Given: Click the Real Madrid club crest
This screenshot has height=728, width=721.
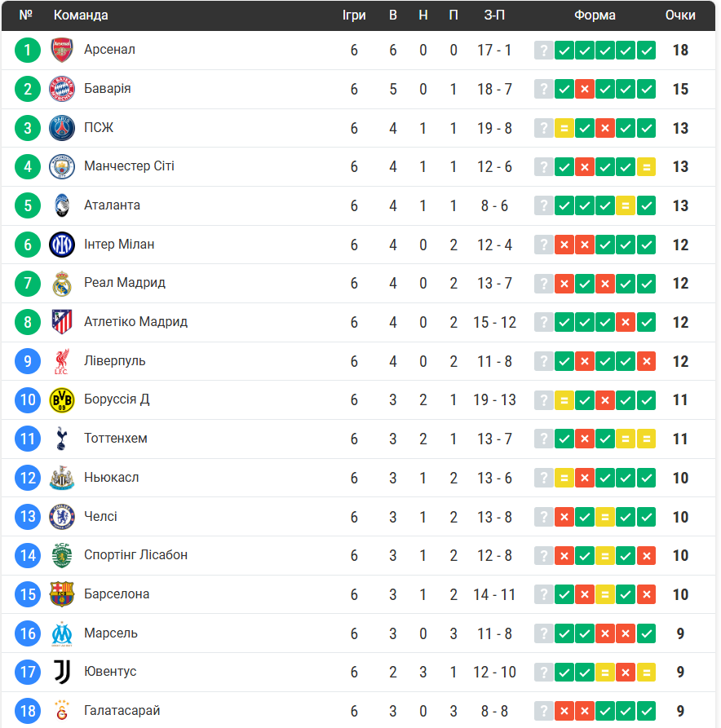Looking at the screenshot, I should tap(62, 284).
